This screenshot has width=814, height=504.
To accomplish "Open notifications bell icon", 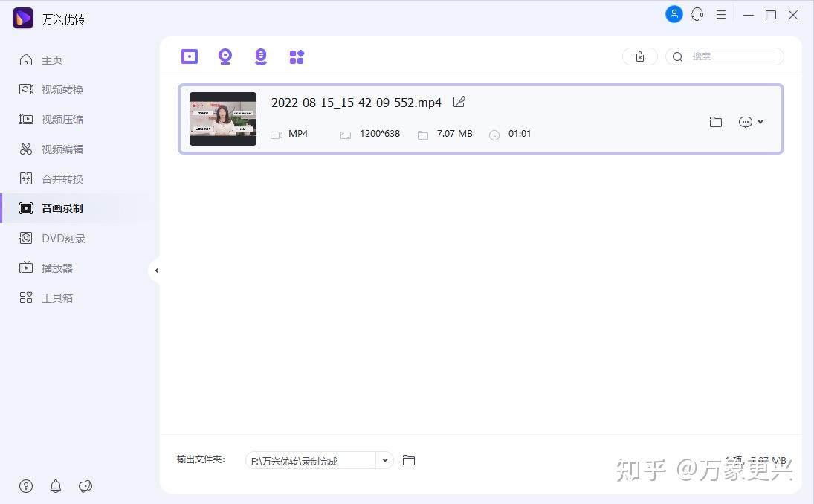I will (56, 486).
